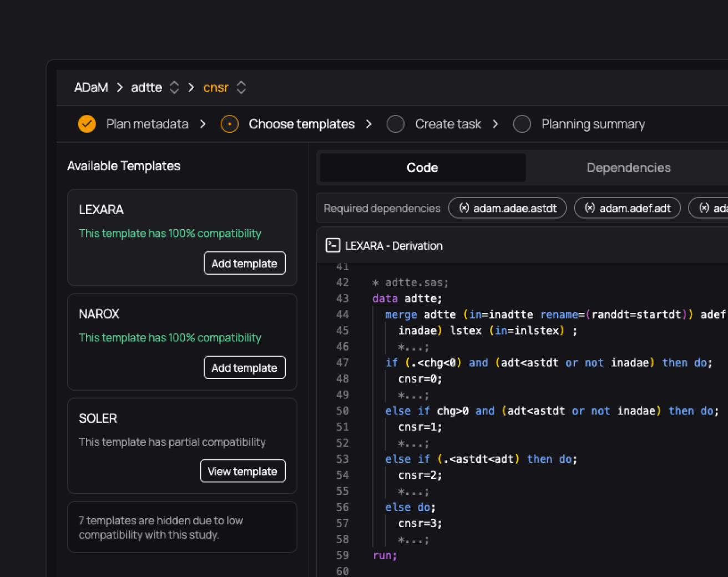
Task: Click the chevron after Create task step
Action: (x=496, y=124)
